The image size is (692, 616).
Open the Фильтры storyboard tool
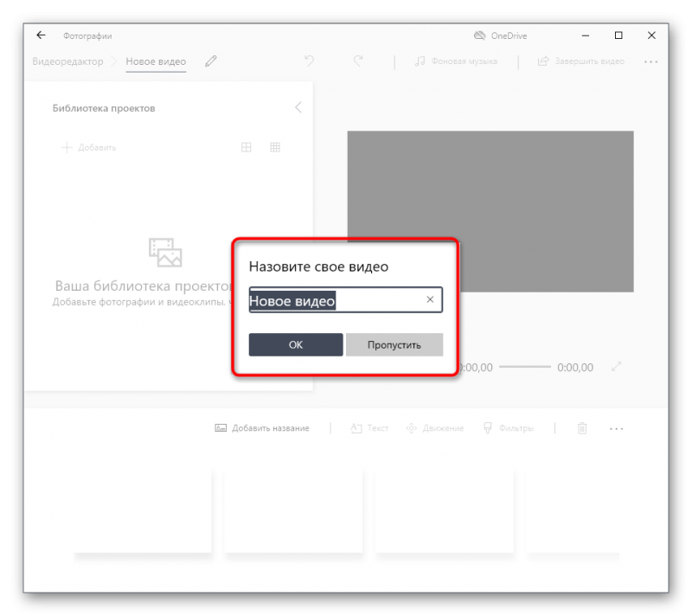point(509,428)
